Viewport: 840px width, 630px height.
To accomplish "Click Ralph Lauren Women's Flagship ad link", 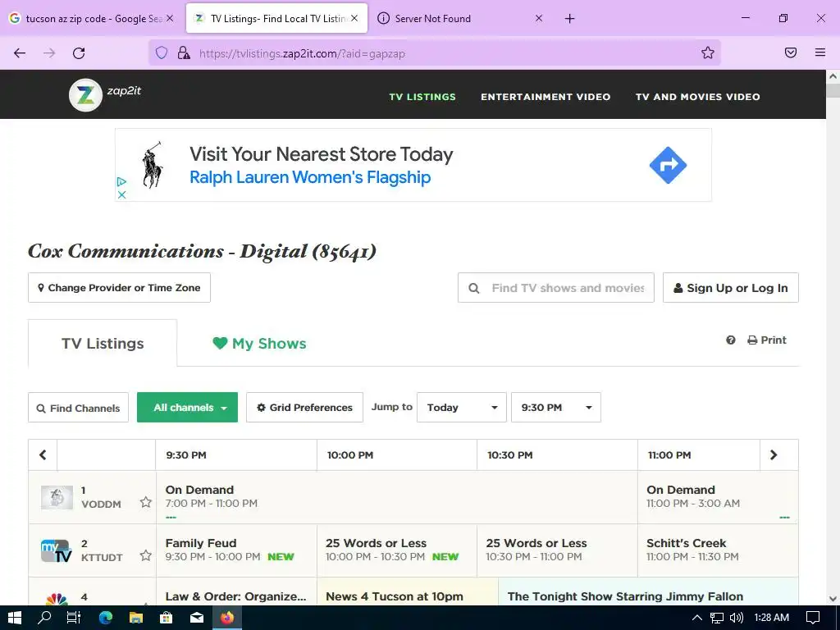I will point(310,177).
